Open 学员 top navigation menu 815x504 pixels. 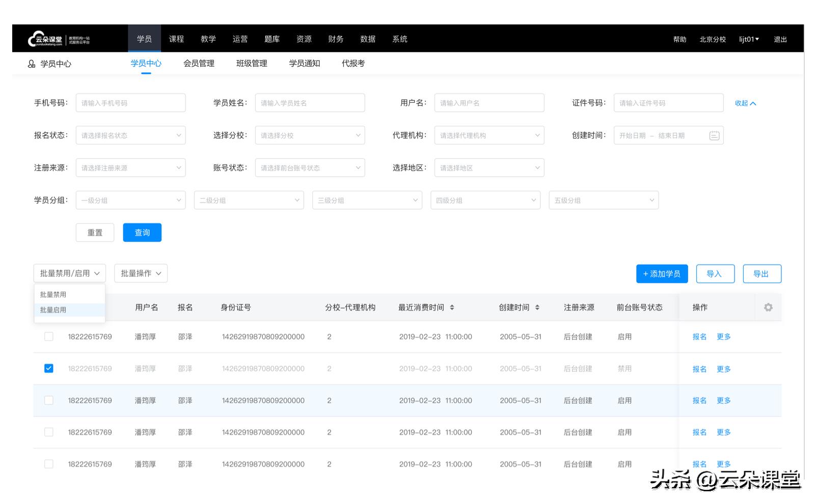(x=145, y=39)
